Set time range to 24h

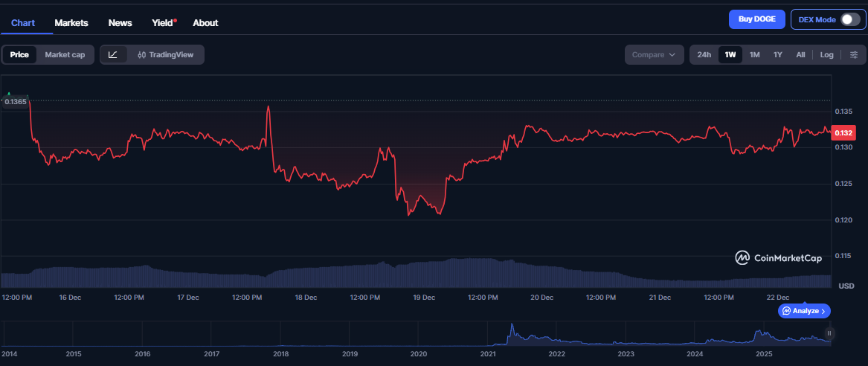tap(704, 54)
